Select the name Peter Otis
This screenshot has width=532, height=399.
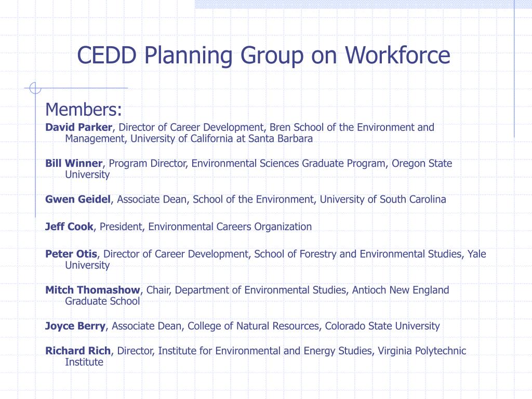(71, 254)
